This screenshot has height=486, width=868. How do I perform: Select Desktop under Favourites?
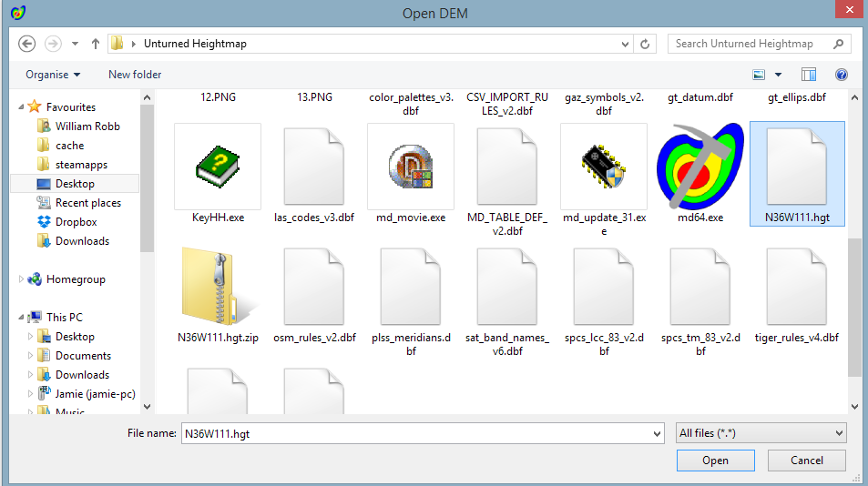click(x=75, y=184)
